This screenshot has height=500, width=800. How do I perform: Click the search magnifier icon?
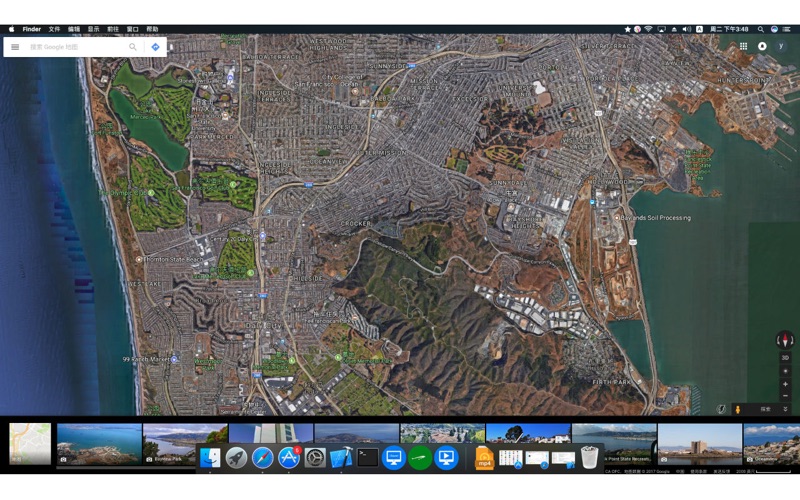pos(133,47)
